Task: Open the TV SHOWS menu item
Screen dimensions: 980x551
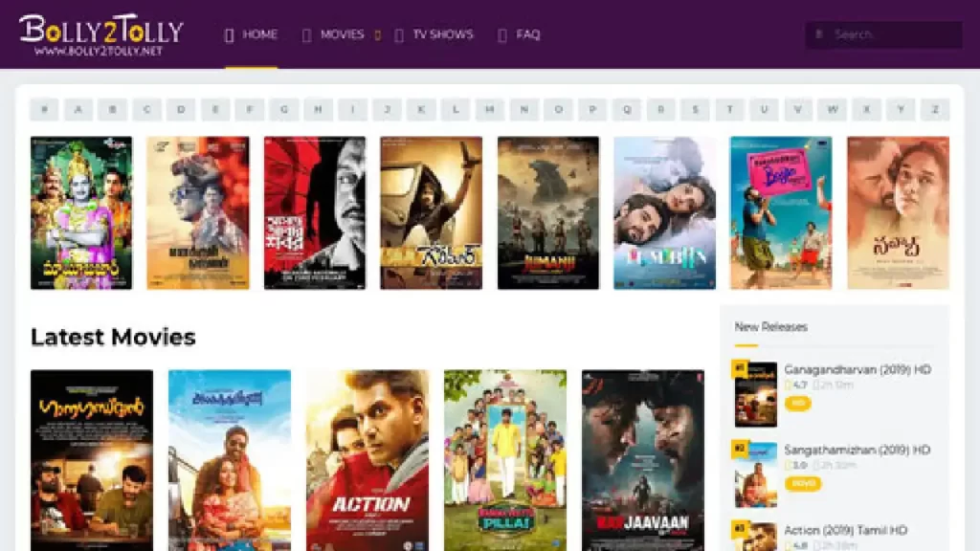Action: [442, 34]
